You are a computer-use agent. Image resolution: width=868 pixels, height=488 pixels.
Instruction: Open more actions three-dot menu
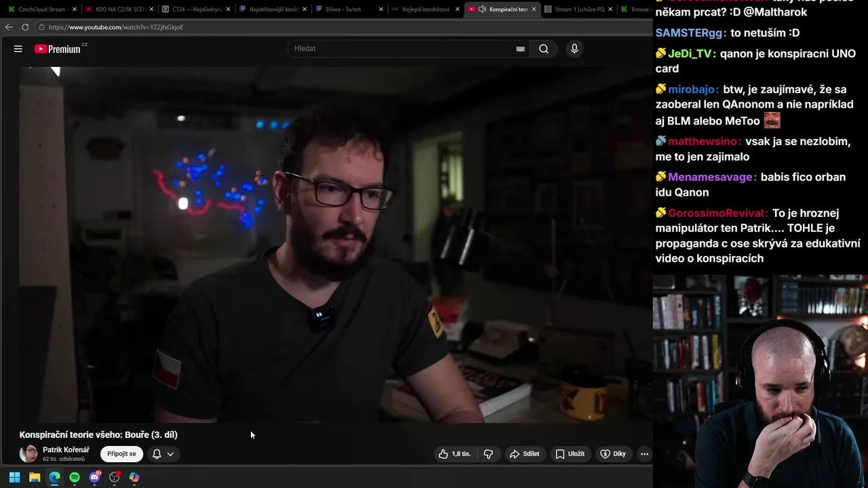[x=644, y=454]
